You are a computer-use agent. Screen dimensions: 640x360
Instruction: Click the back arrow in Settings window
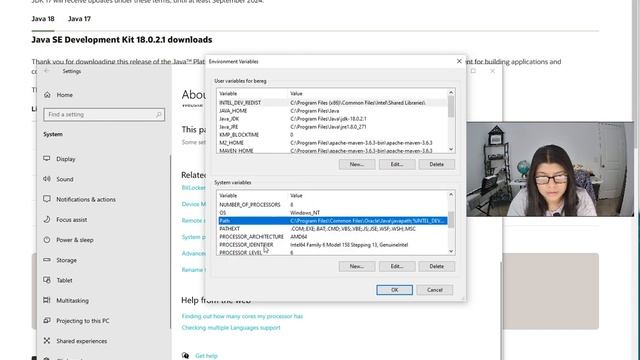(x=47, y=71)
